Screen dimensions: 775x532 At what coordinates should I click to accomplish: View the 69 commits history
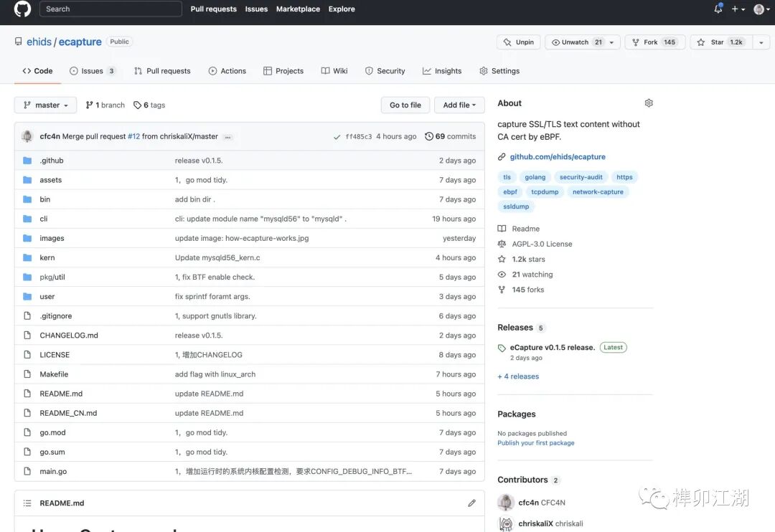point(450,136)
